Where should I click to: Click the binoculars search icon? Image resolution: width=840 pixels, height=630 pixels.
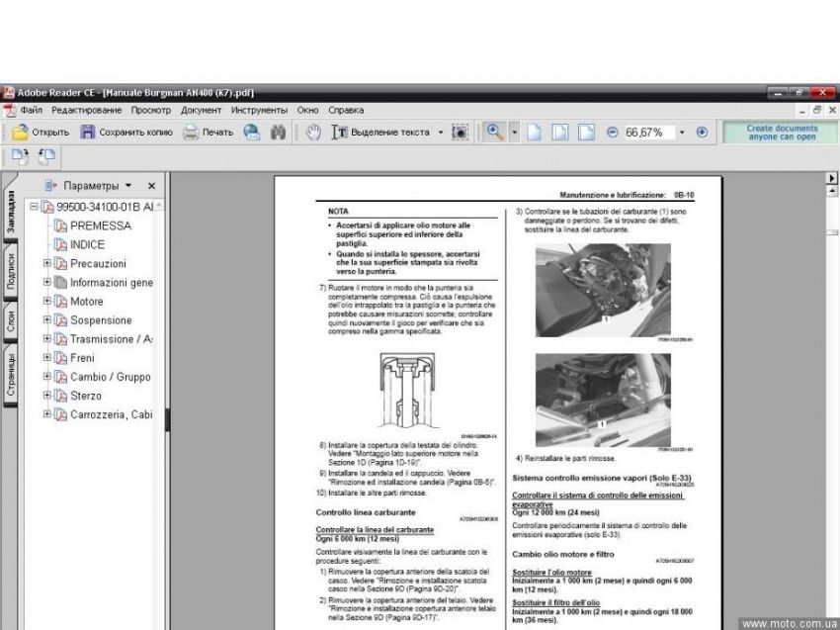point(278,132)
